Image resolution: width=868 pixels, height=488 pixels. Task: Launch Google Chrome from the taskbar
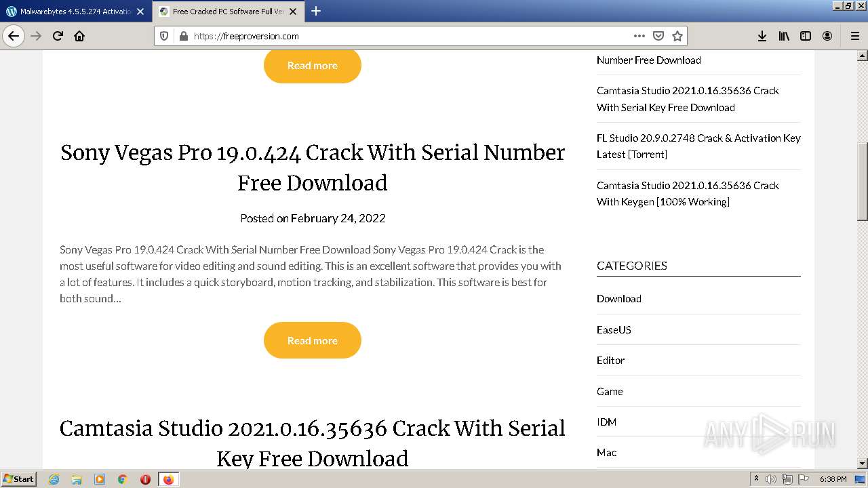[x=123, y=479]
